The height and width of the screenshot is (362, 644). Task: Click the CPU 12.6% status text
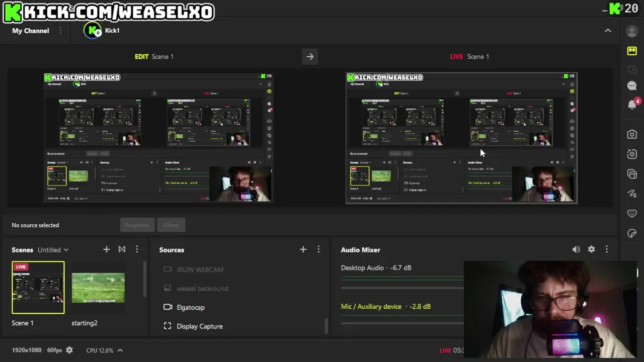[100, 350]
